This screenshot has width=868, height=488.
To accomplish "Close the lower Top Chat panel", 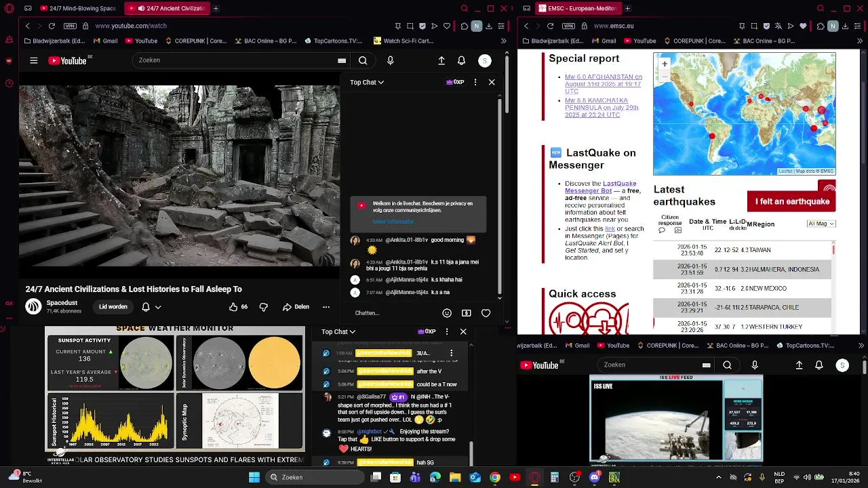I will click(463, 331).
